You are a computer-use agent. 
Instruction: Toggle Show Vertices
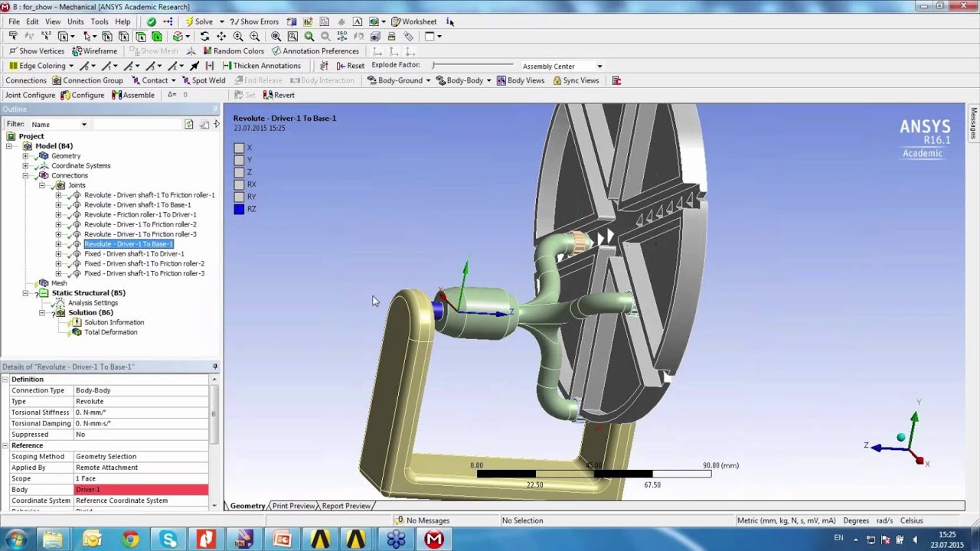[x=36, y=51]
